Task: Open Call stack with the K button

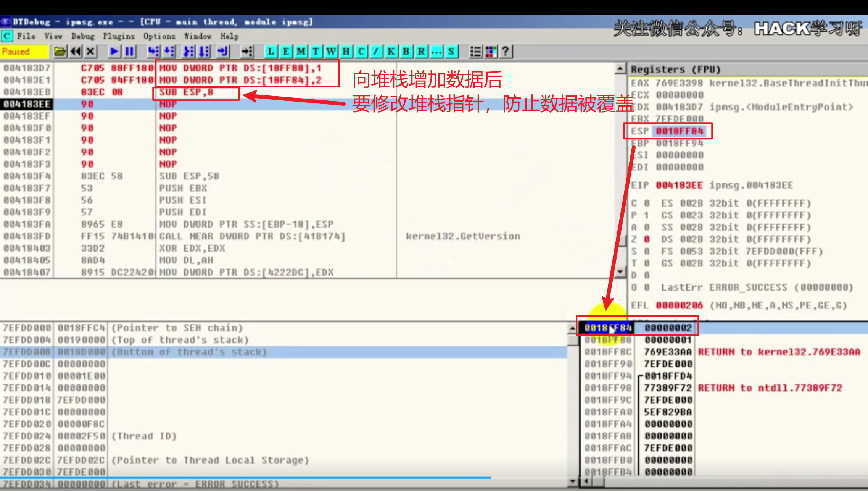Action: coord(391,51)
